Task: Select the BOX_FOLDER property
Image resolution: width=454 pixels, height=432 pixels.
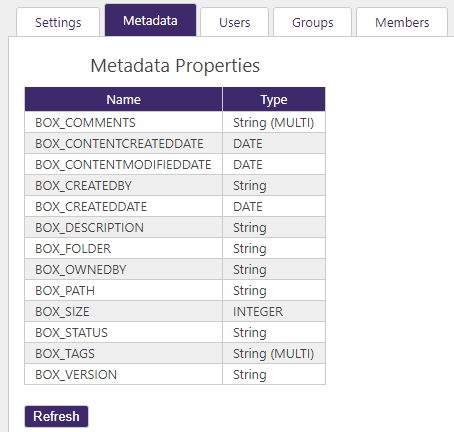Action: tap(73, 249)
